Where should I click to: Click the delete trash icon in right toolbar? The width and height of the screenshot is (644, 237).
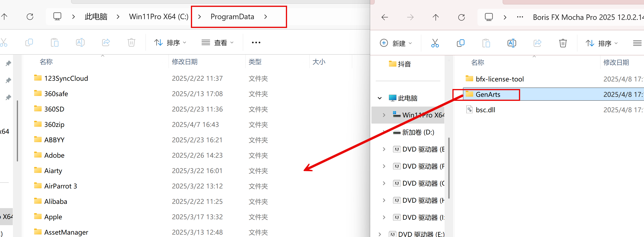click(x=563, y=43)
